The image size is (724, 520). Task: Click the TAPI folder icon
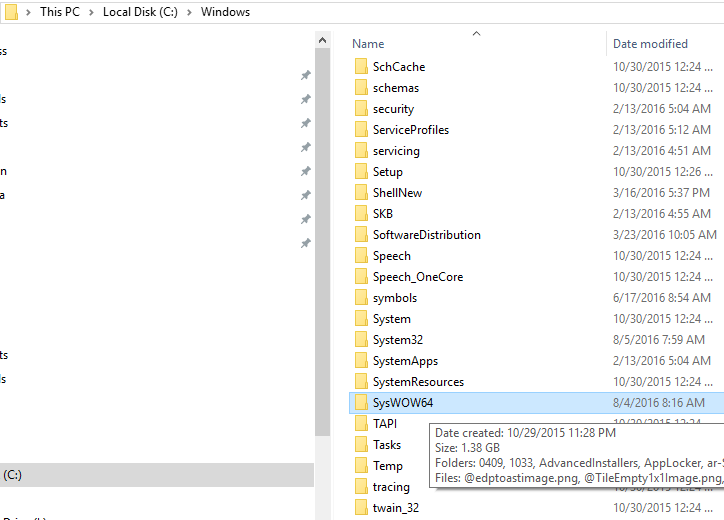click(x=362, y=423)
